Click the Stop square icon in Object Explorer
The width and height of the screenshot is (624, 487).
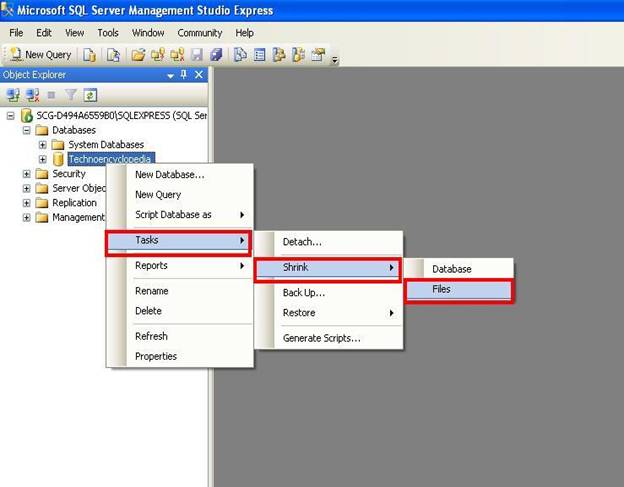tap(51, 95)
